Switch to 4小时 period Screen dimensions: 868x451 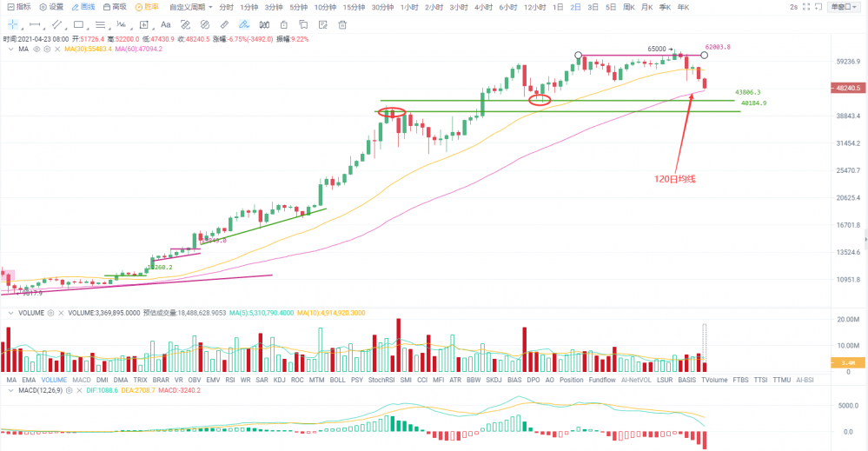click(x=484, y=7)
